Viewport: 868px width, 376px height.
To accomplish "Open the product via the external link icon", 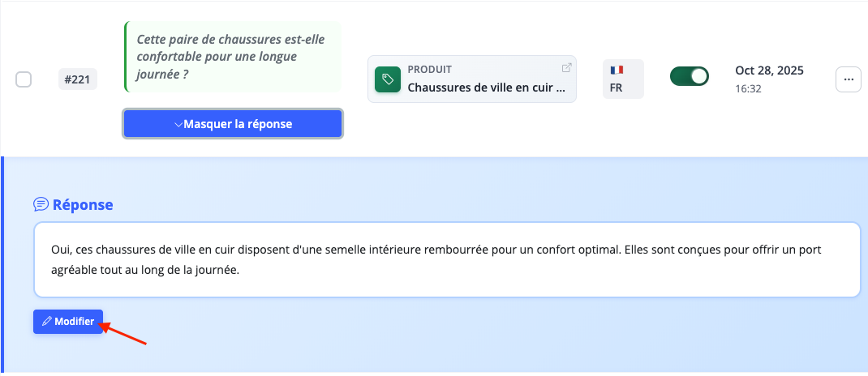I will [566, 68].
